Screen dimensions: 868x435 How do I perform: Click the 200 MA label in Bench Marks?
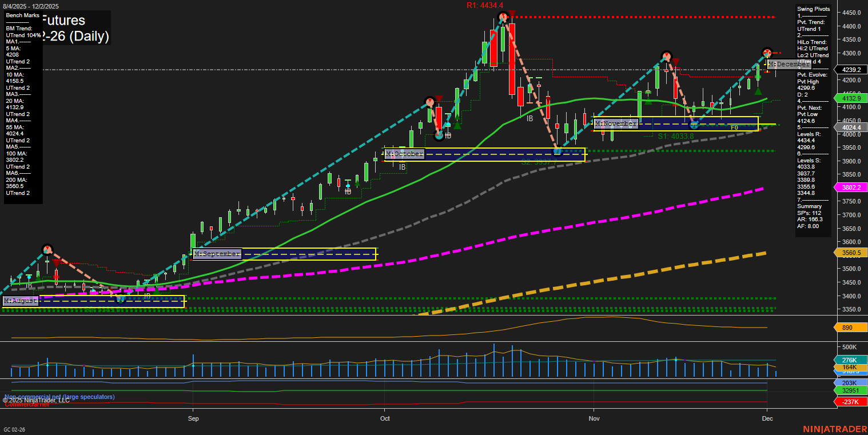16,179
